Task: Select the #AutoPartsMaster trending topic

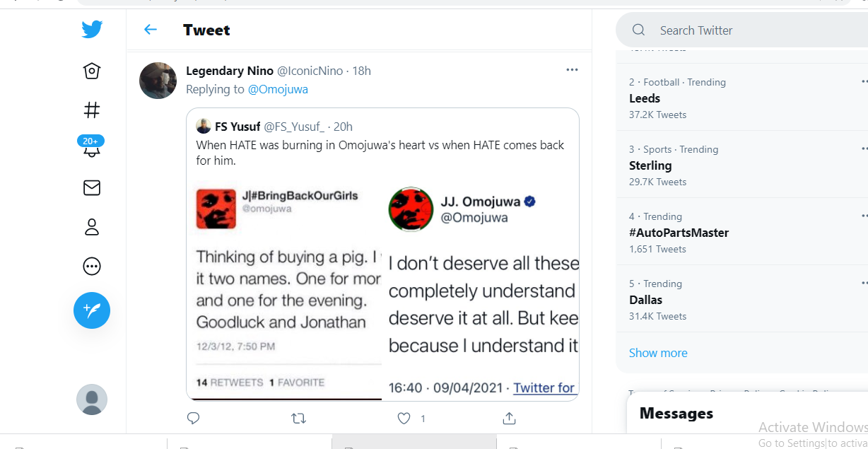Action: (679, 233)
